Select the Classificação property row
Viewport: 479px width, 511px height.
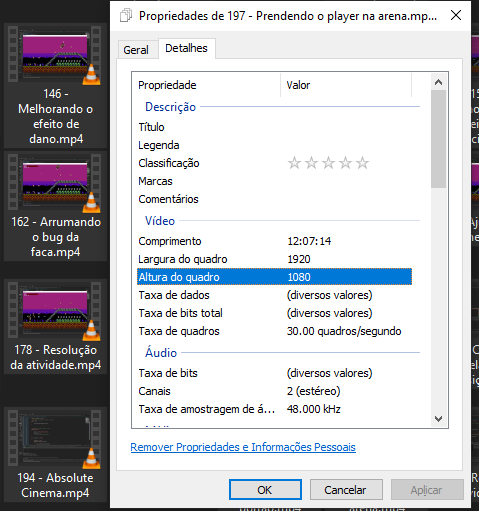click(x=274, y=163)
